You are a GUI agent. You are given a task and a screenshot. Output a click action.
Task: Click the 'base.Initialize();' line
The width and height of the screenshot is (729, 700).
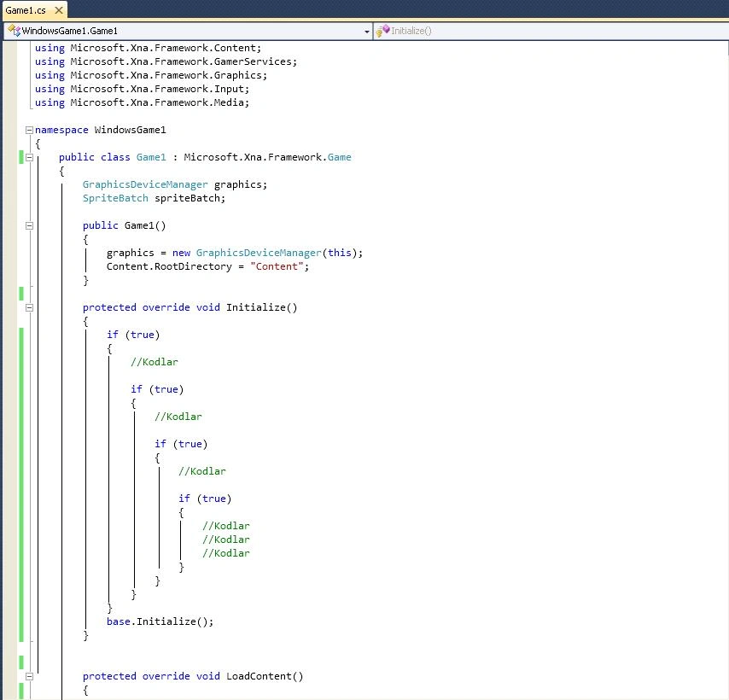pos(160,621)
